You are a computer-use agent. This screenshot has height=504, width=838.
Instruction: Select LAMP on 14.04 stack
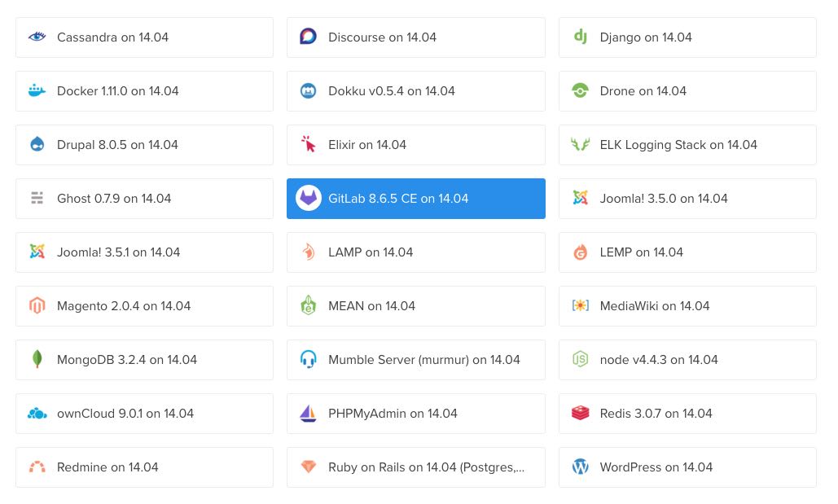[x=416, y=252]
